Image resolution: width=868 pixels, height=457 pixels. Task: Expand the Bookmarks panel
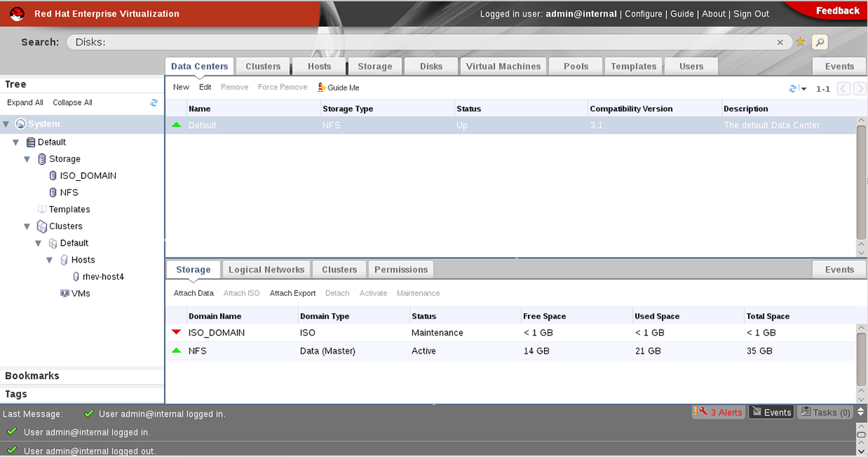click(32, 375)
